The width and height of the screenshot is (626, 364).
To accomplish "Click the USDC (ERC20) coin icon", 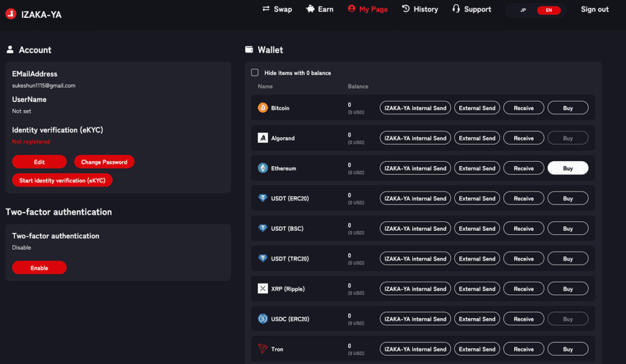I will 263,319.
